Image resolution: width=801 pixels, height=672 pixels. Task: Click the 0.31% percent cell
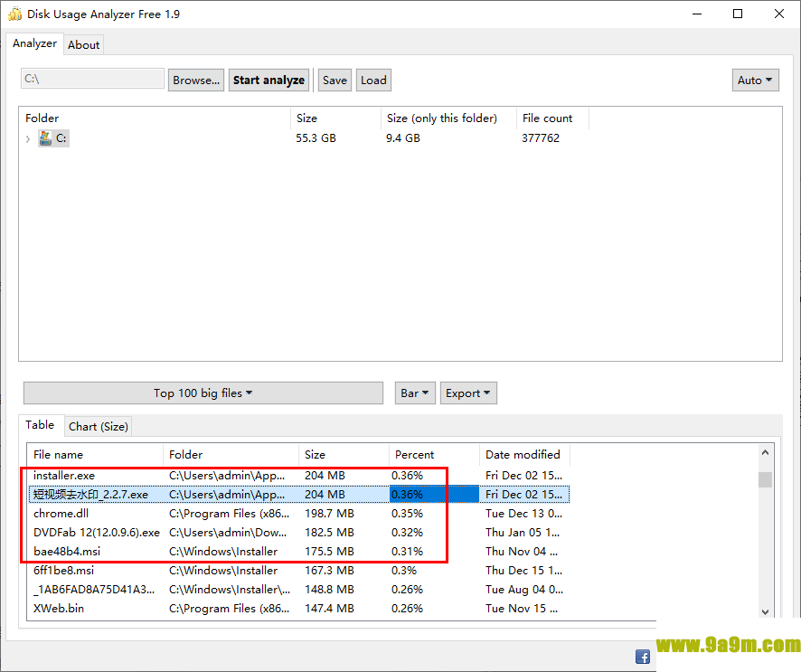coord(407,551)
